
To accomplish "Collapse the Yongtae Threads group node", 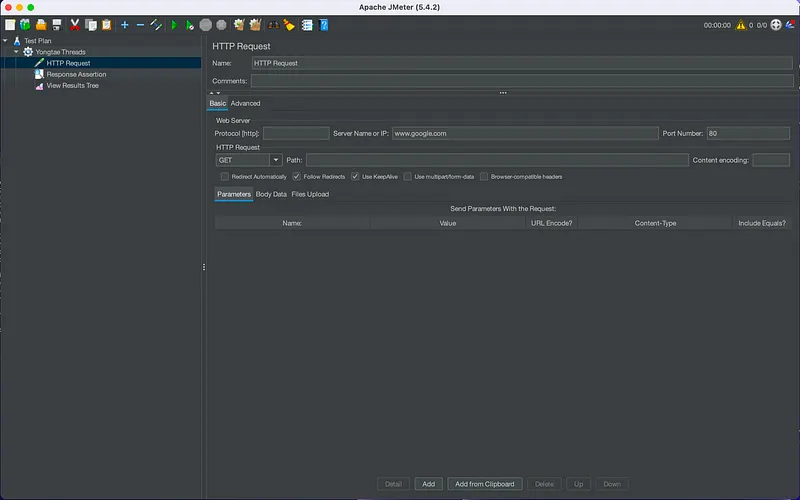I will [16, 52].
